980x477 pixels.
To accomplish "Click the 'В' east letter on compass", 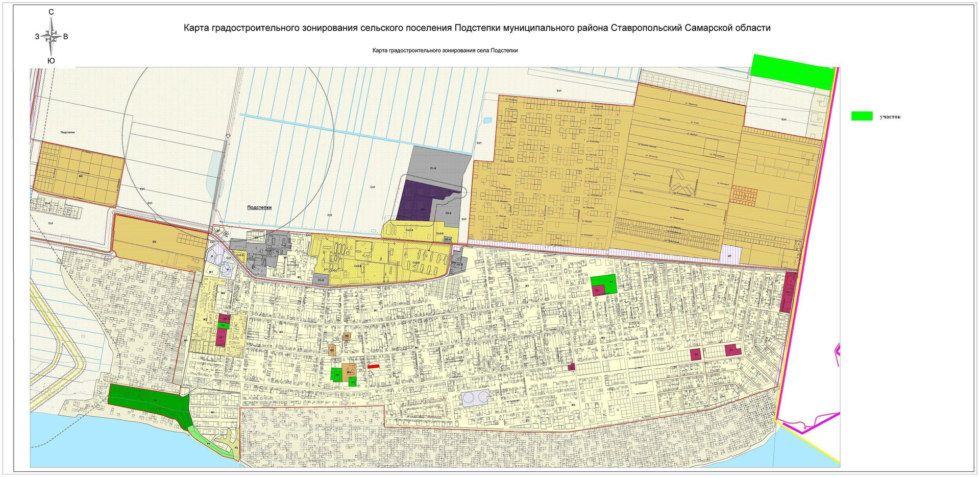I will 65,37.
